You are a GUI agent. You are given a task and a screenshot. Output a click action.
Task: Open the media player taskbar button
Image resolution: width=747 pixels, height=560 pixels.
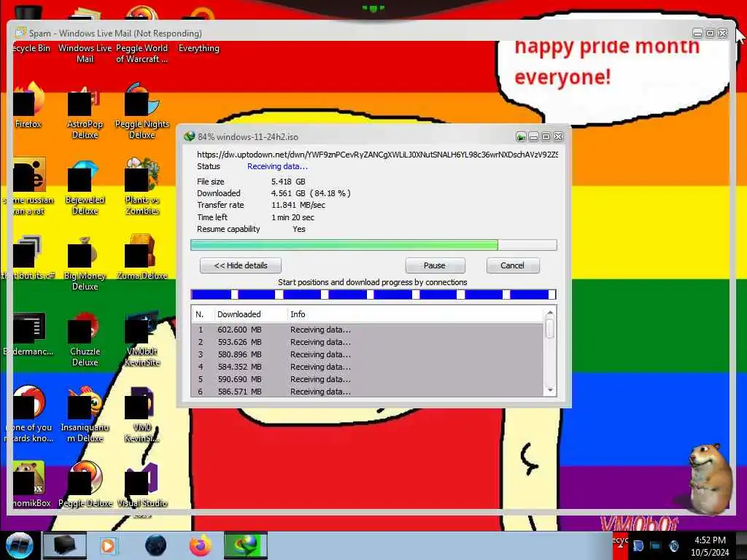108,545
